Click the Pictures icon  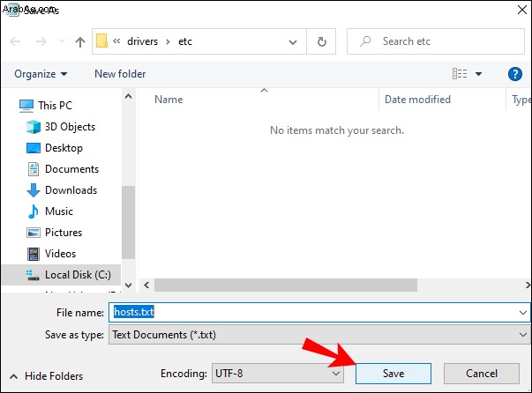34,233
